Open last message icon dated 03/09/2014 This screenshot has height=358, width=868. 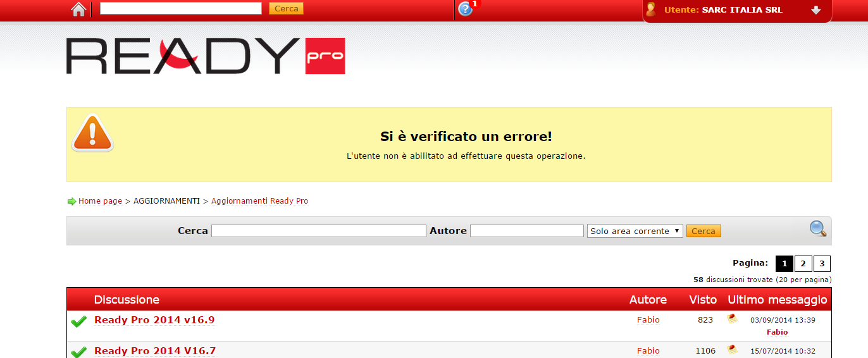click(733, 318)
